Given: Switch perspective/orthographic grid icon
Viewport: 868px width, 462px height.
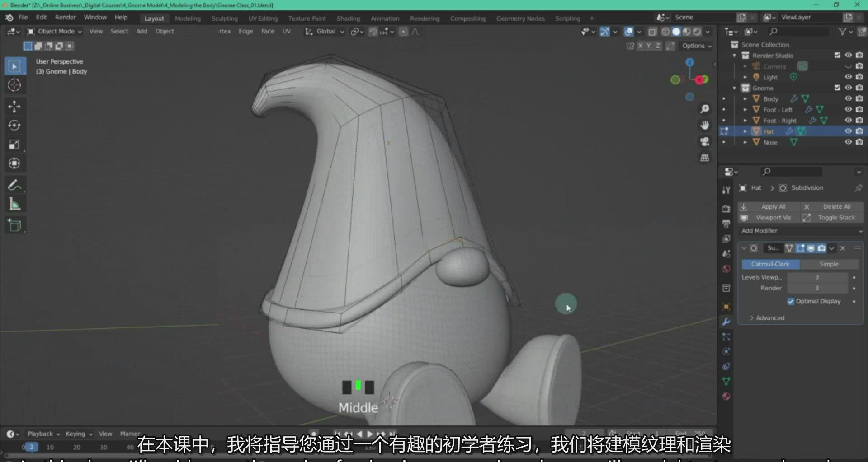Looking at the screenshot, I should click(x=705, y=158).
